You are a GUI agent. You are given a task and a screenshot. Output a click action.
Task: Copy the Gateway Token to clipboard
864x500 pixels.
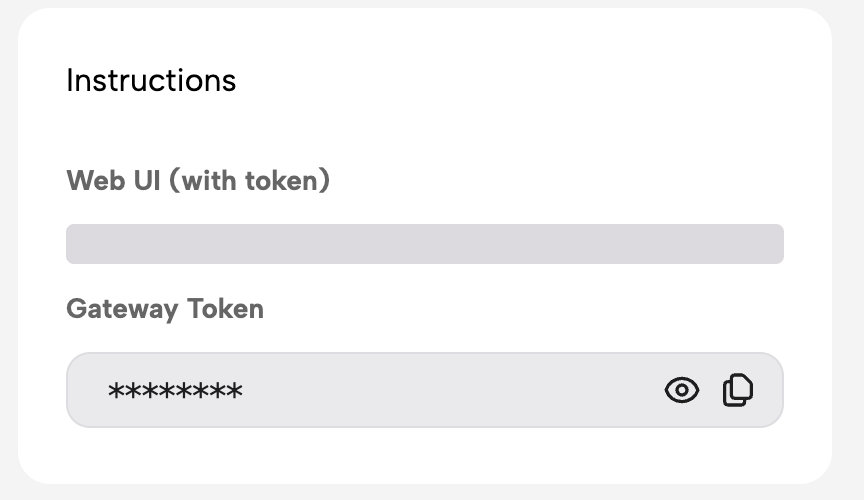pos(737,390)
